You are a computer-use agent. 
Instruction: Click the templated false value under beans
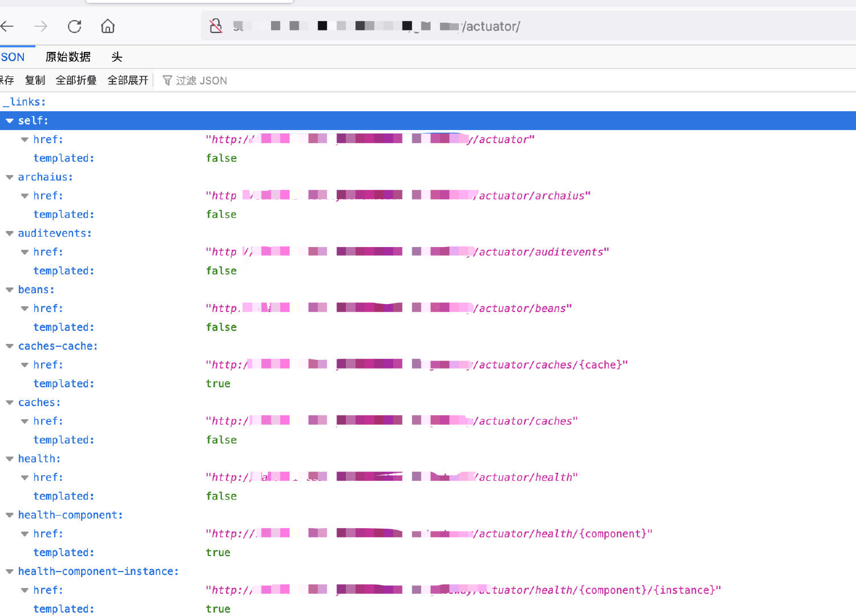[221, 327]
